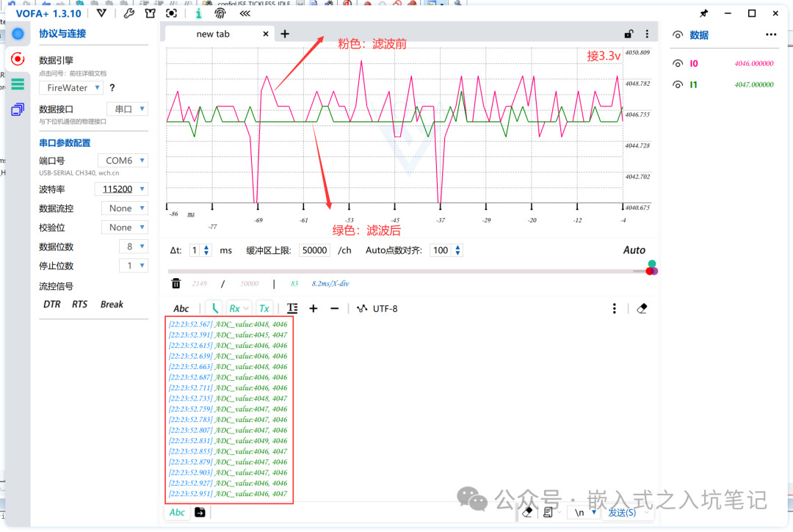
Task: Open the Rx display dropdown
Action: (x=239, y=309)
